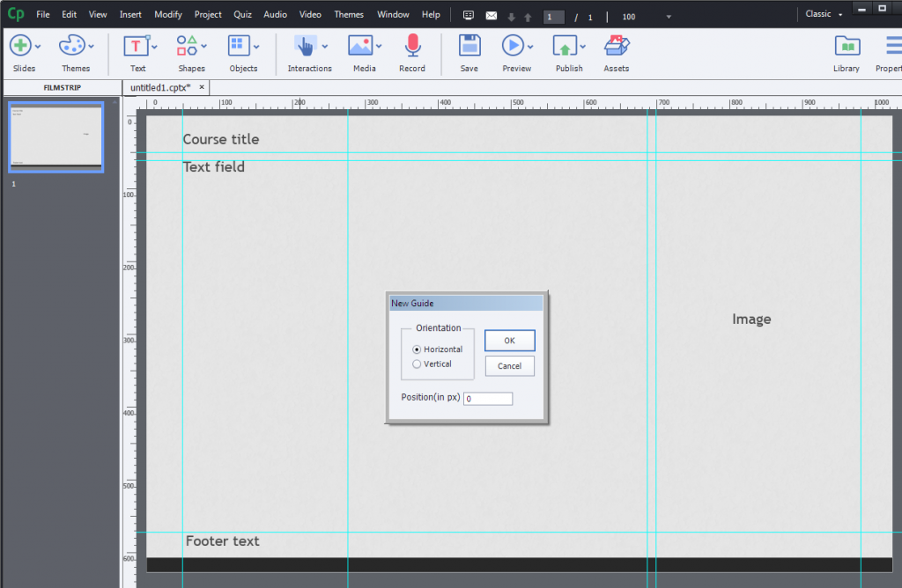Select the Horizontal orientation radio button
The width and height of the screenshot is (902, 588).
[x=417, y=349]
